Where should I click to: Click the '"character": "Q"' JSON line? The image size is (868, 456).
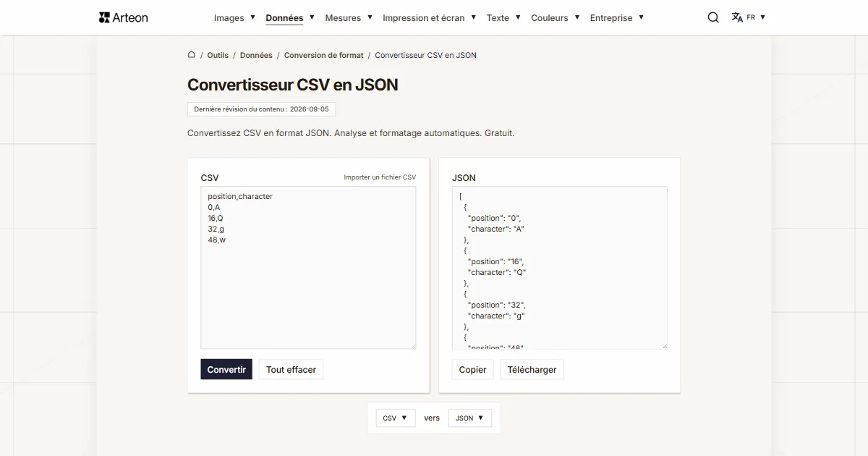pyautogui.click(x=497, y=272)
